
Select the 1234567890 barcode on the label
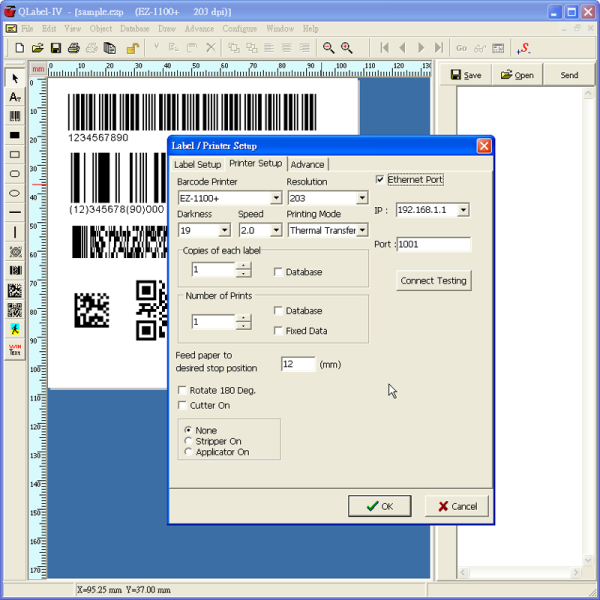192,112
